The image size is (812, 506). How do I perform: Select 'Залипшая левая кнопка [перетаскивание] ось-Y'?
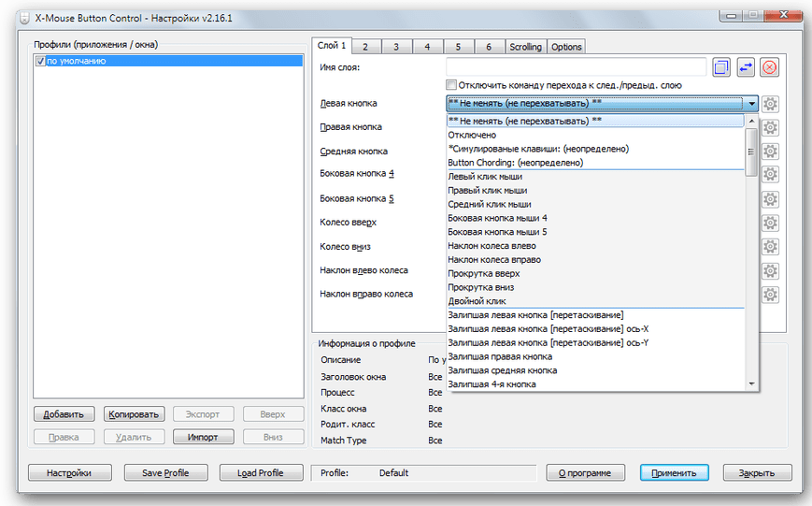click(x=595, y=342)
